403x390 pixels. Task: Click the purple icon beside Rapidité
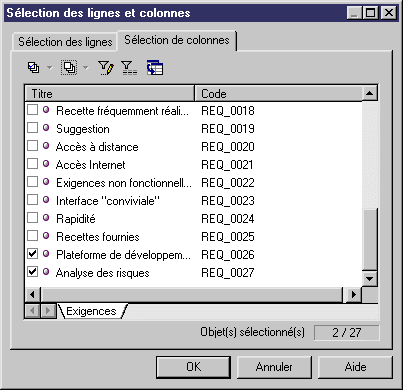(x=46, y=218)
